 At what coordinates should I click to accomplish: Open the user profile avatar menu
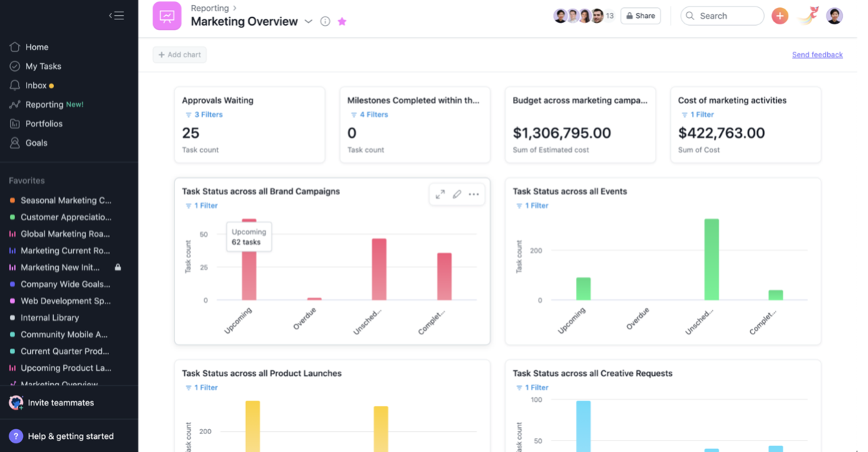pyautogui.click(x=834, y=16)
